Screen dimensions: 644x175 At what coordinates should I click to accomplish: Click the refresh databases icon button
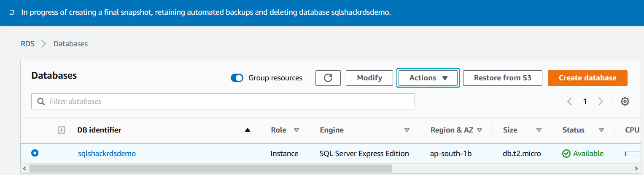point(328,78)
